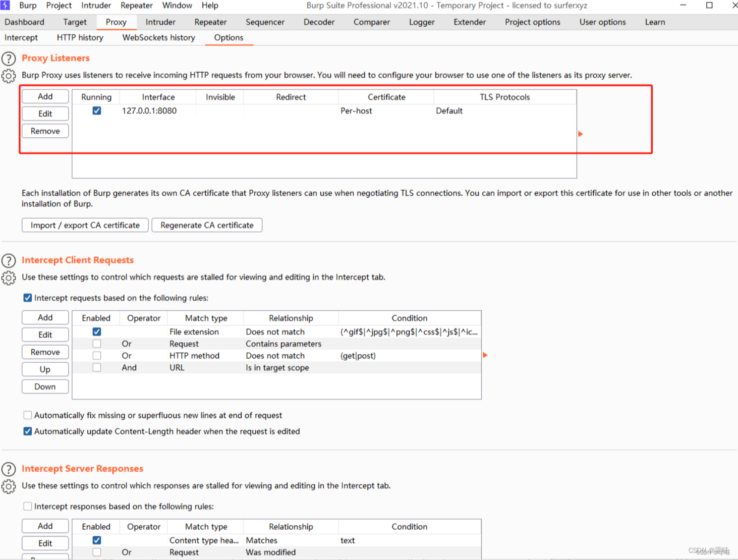Viewport: 738px width, 560px height.
Task: Open the HTTP history sub-tab
Action: [x=80, y=38]
